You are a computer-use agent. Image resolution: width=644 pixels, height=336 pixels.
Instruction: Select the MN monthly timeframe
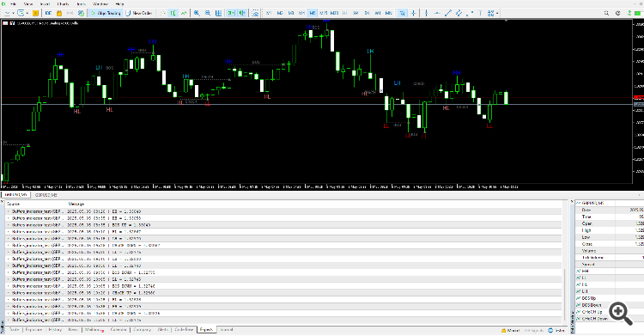click(388, 13)
